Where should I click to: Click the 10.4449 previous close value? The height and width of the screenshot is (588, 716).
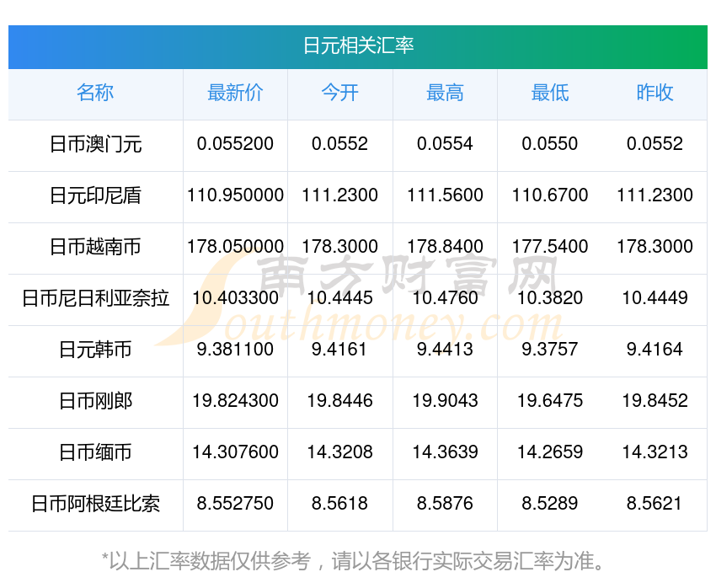click(655, 298)
